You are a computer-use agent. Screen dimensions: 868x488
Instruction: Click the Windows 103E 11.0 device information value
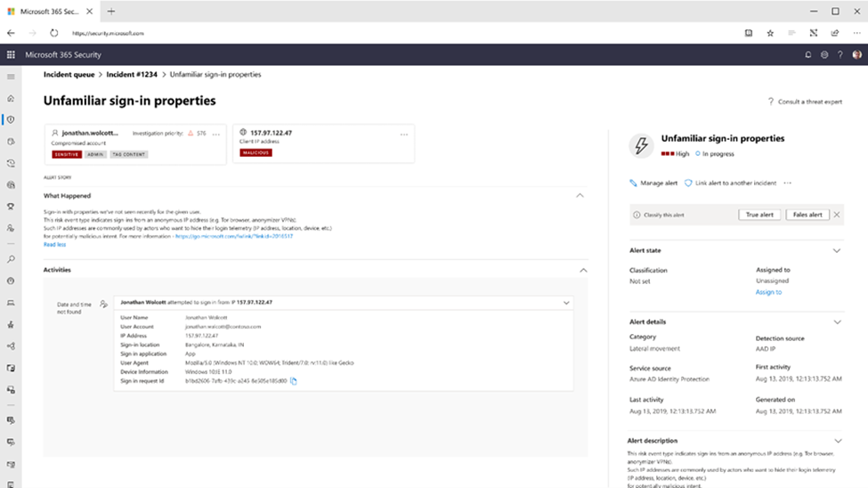pos(208,371)
